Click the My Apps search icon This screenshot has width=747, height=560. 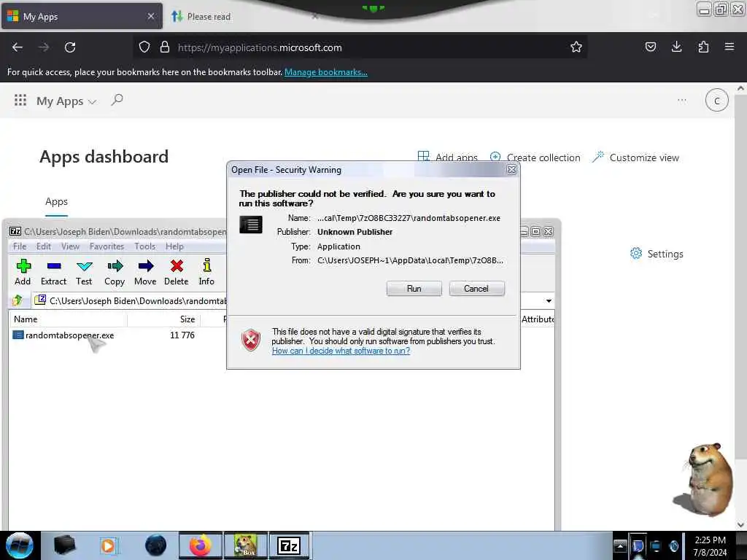click(x=117, y=100)
